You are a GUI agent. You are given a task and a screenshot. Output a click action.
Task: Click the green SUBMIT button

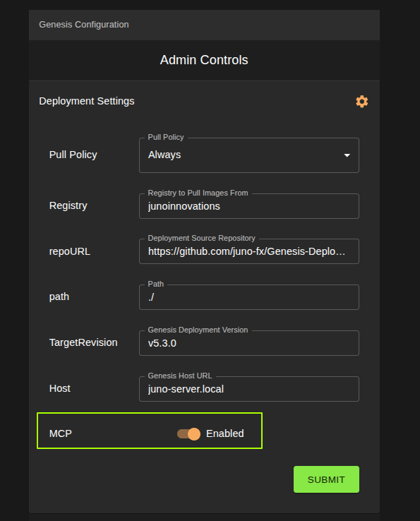326,479
